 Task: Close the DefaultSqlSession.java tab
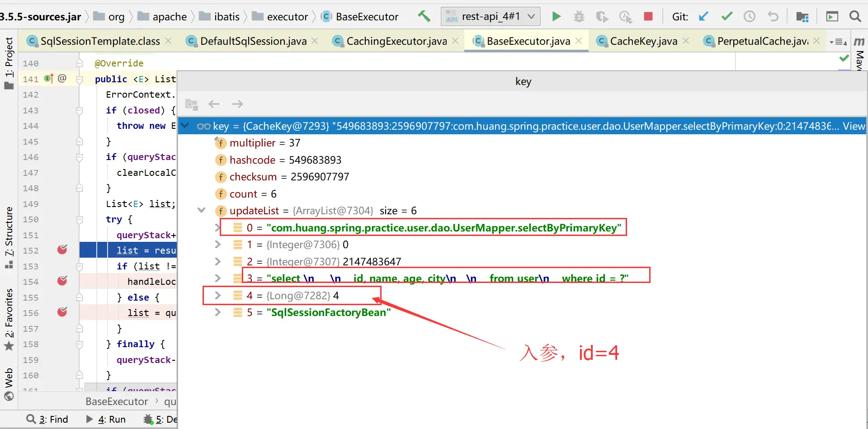315,41
